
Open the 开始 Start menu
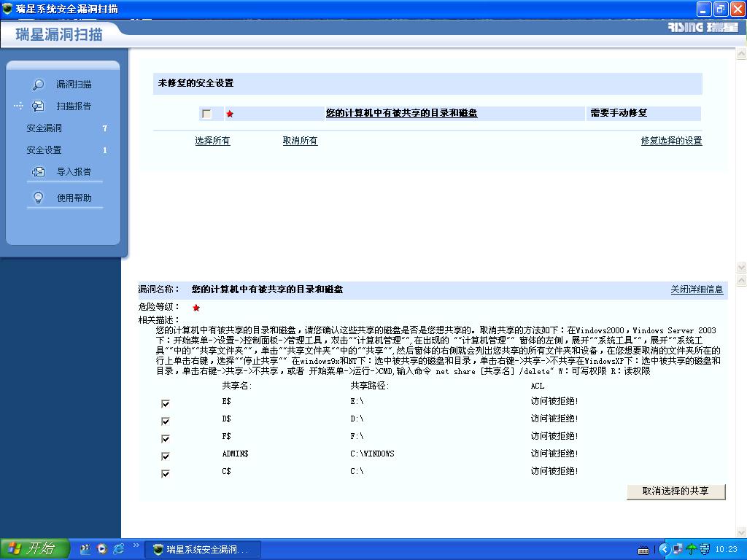point(35,549)
